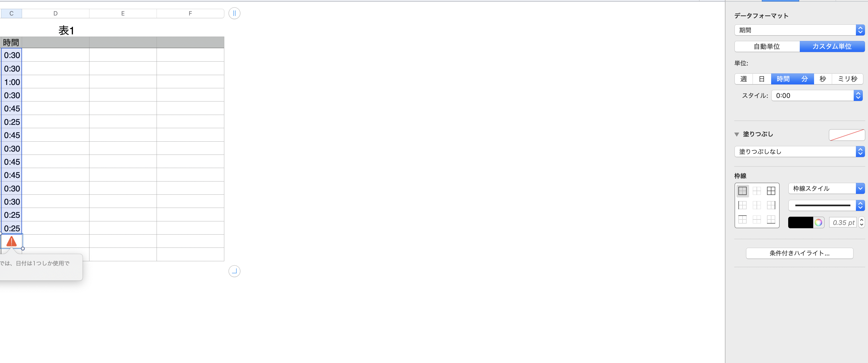Select the left edge border icon

(x=742, y=205)
